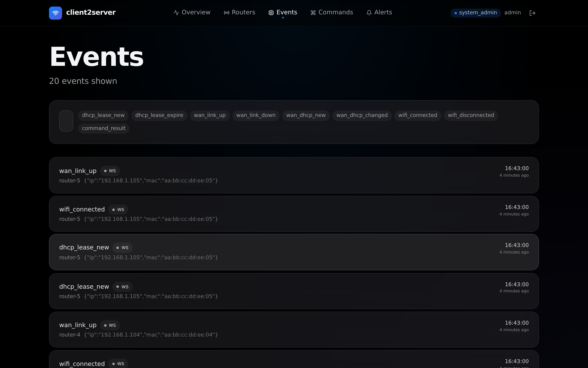This screenshot has width=588, height=368.
Task: Click the router-4 JSON payload text
Action: click(x=151, y=335)
